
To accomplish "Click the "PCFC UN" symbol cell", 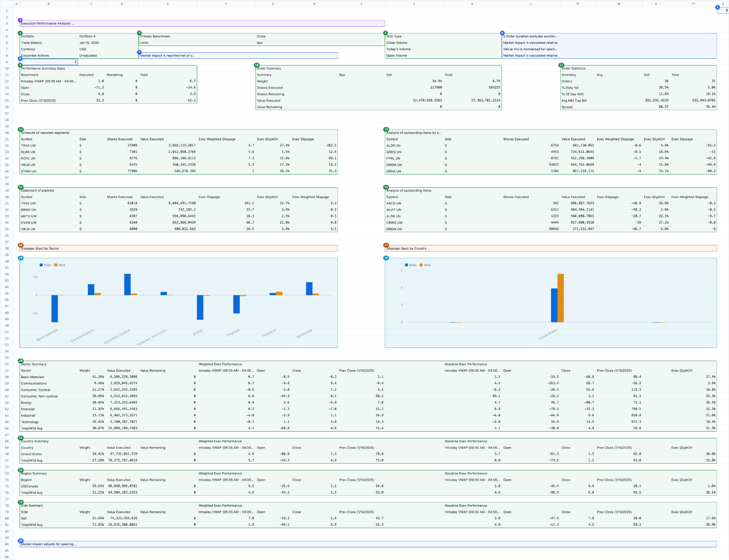I will pyautogui.click(x=49, y=158).
